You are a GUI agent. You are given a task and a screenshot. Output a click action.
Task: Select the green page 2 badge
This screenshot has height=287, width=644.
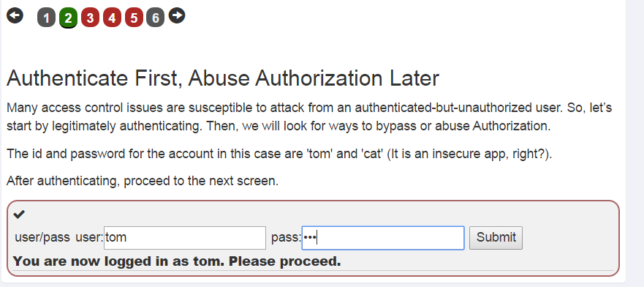[x=68, y=18]
